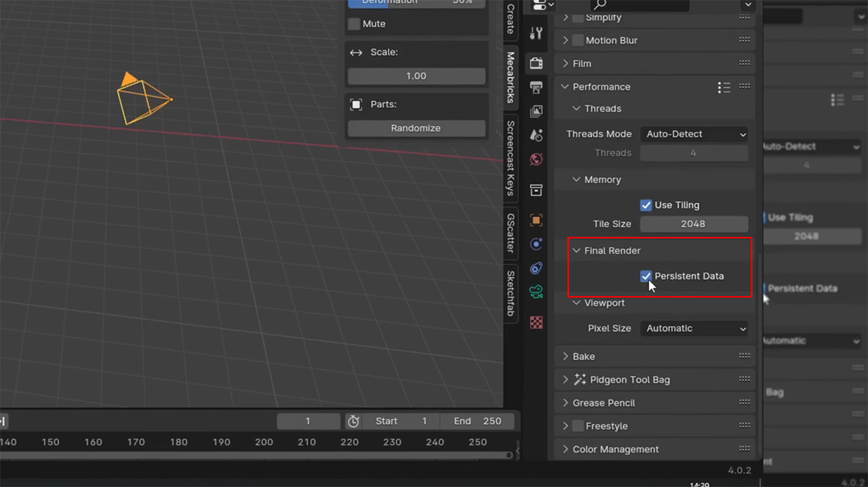Disable the Persistent Data checkbox
This screenshot has height=487, width=868.
646,276
